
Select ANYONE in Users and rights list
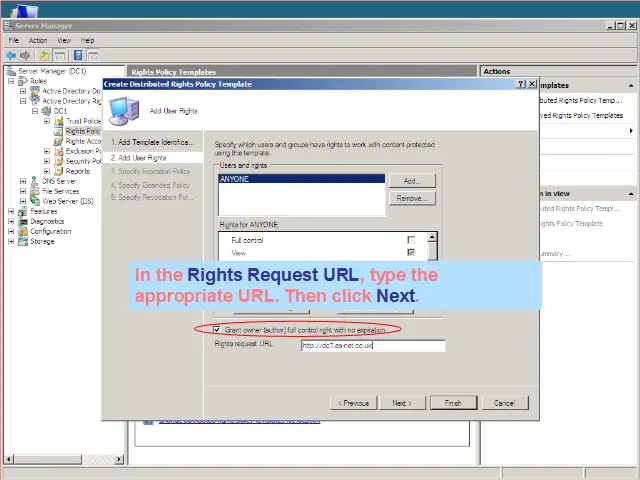point(302,179)
